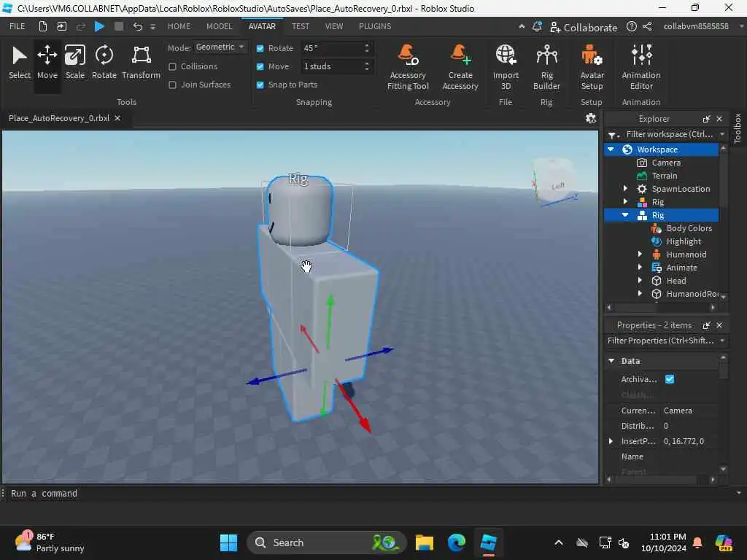Click the view orientation cube
Viewport: 747px width, 560px height.
pyautogui.click(x=554, y=182)
